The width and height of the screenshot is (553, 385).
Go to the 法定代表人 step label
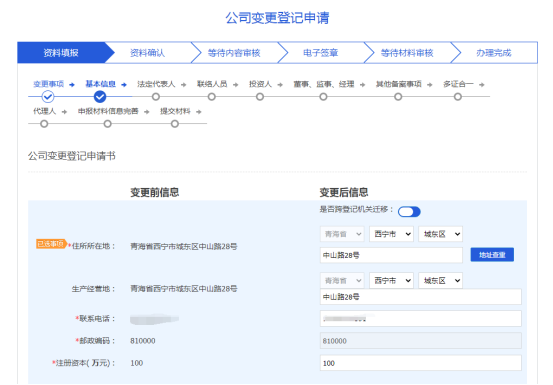click(156, 84)
